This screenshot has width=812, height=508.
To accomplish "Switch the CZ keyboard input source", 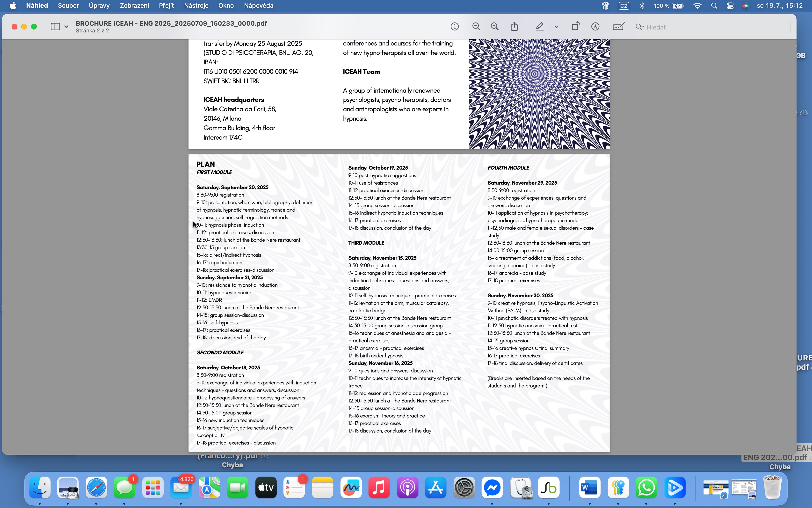I will pyautogui.click(x=624, y=6).
